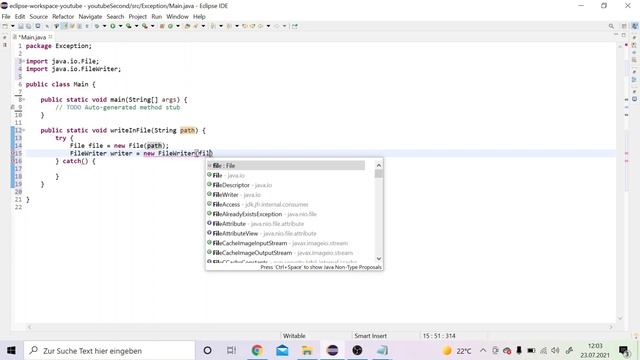
Task: Open the Window menu
Action: [178, 17]
